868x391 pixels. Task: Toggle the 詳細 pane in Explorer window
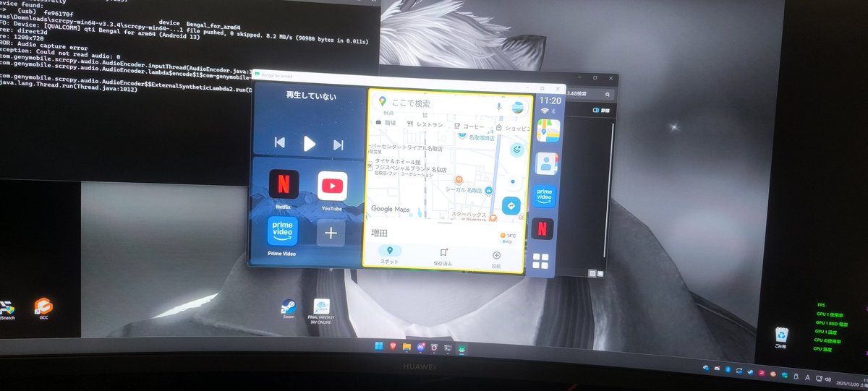600,111
